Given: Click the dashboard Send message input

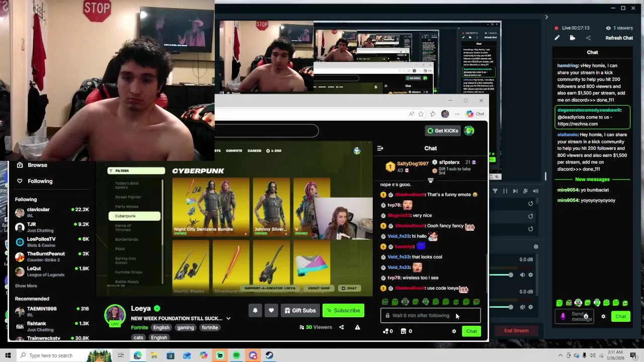Looking at the screenshot, I should (x=575, y=316).
